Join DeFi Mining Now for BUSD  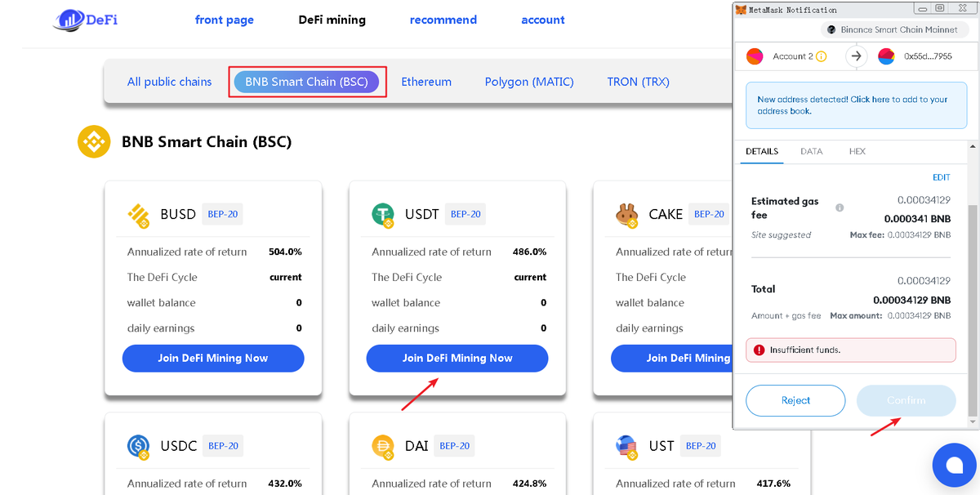[x=213, y=358]
